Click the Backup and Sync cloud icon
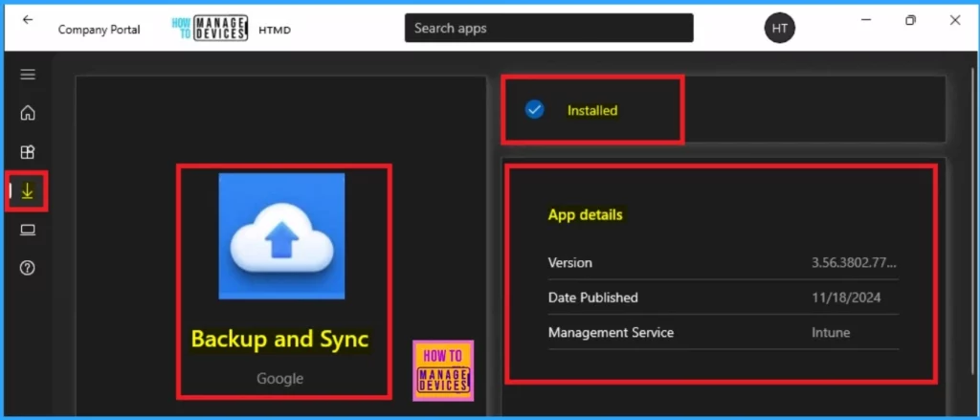The width and height of the screenshot is (980, 420). point(281,236)
